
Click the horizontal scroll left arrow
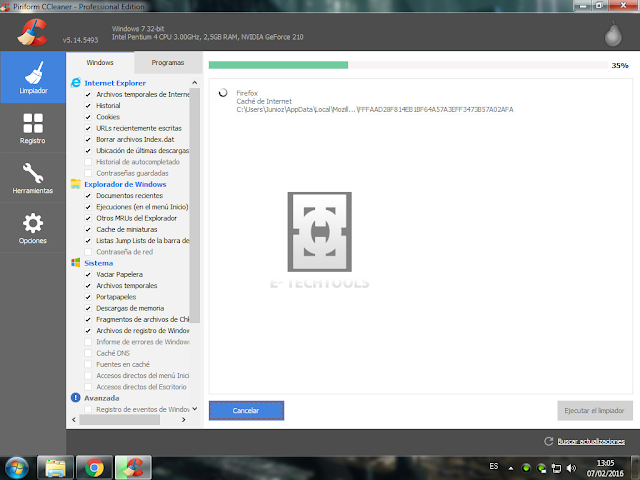coord(74,420)
